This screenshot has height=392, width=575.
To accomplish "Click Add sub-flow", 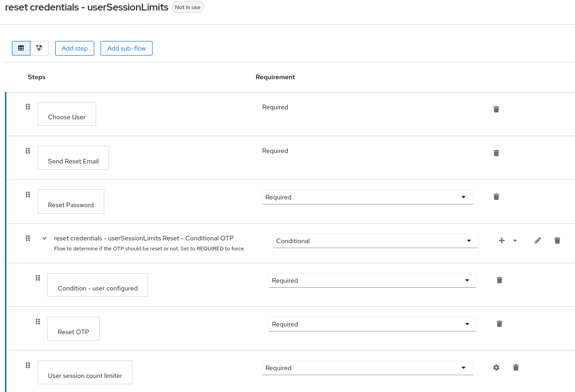I will [126, 48].
